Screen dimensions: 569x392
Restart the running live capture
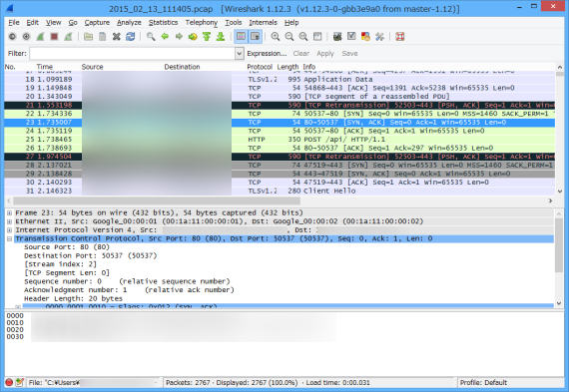pos(68,37)
